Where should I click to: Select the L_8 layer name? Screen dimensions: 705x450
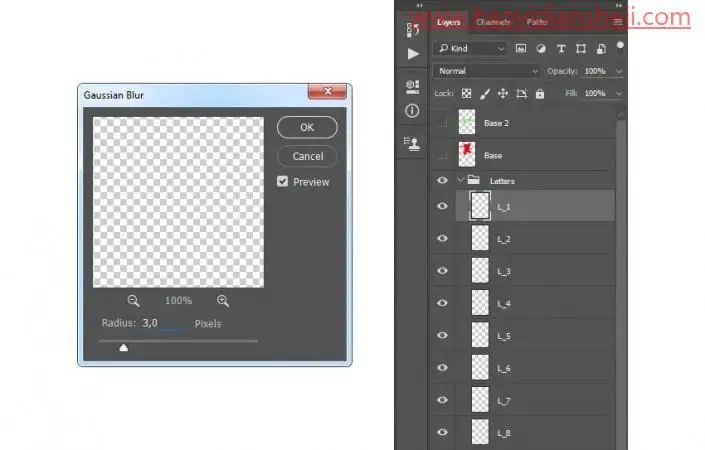(x=504, y=433)
